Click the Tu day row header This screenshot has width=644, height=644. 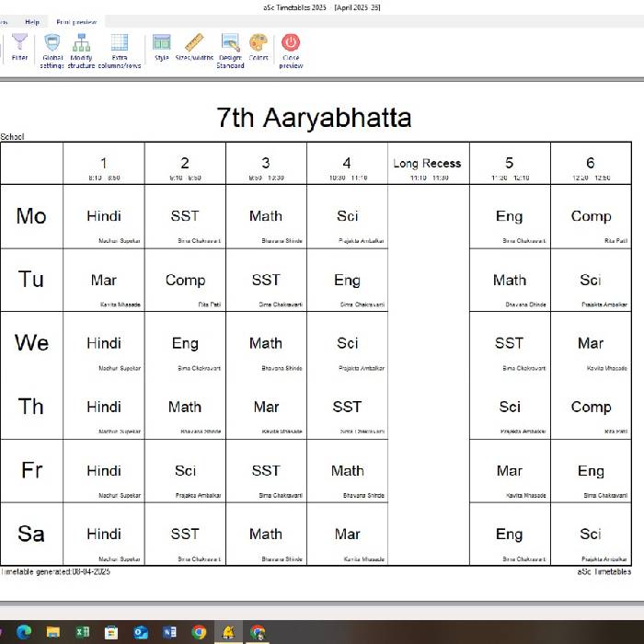click(x=31, y=280)
